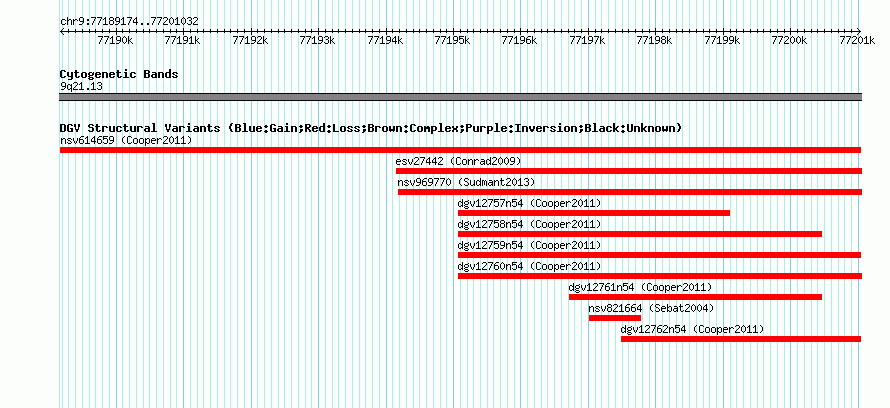Click the 77198k ruler tick label
Viewport: 890px width, 408px height.
[x=655, y=40]
